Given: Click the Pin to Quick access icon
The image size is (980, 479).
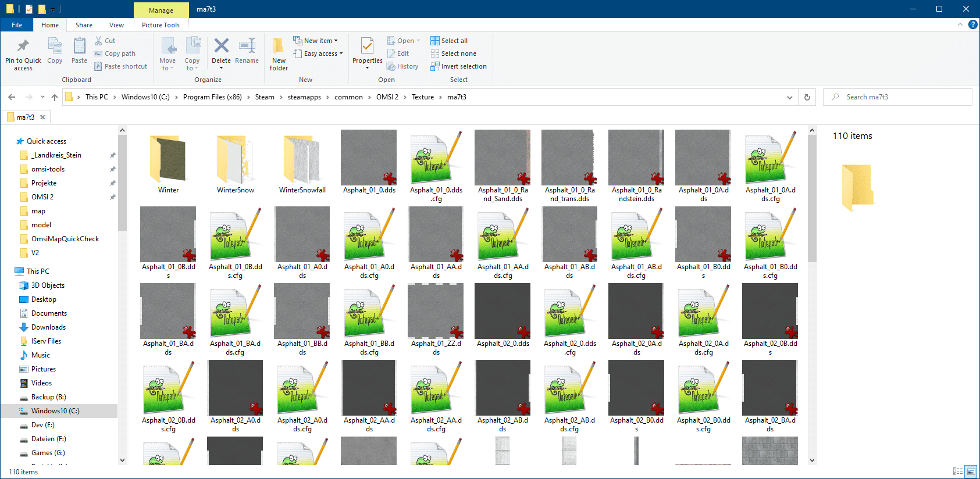Looking at the screenshot, I should click(23, 47).
